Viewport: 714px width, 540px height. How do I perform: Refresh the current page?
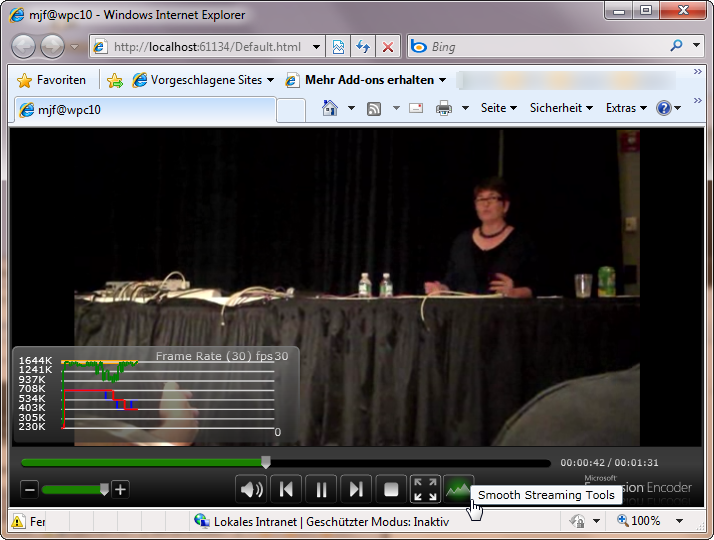point(362,47)
